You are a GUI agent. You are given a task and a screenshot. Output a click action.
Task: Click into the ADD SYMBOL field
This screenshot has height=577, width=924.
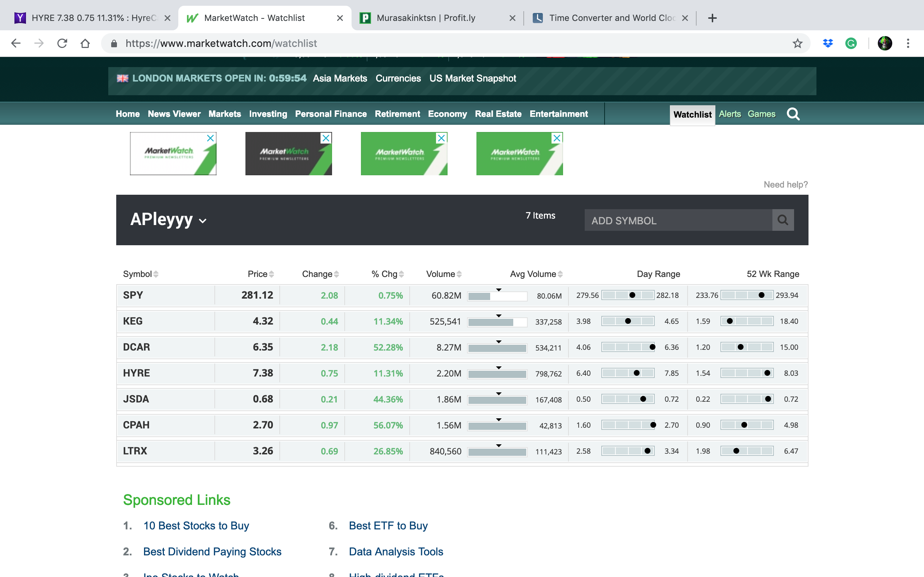pos(678,220)
